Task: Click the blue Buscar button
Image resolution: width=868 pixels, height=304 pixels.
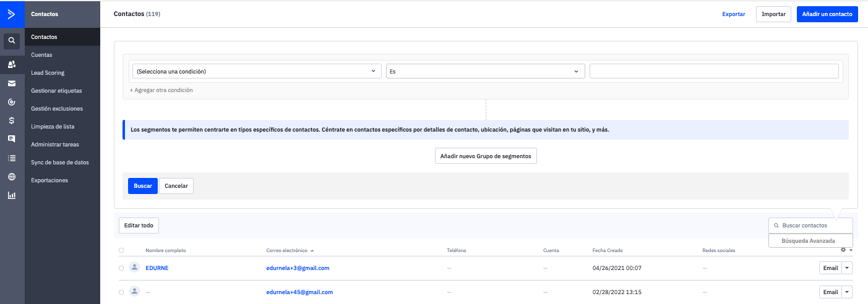Action: tap(143, 186)
